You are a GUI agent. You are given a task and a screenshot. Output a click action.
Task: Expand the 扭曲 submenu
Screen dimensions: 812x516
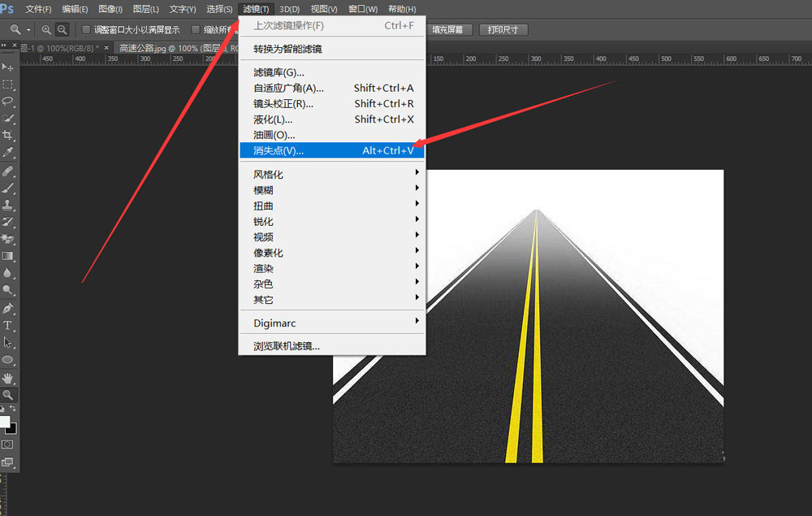point(332,206)
